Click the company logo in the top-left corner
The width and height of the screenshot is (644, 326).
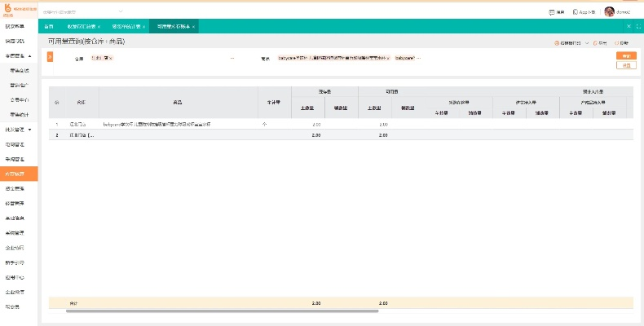(x=8, y=11)
